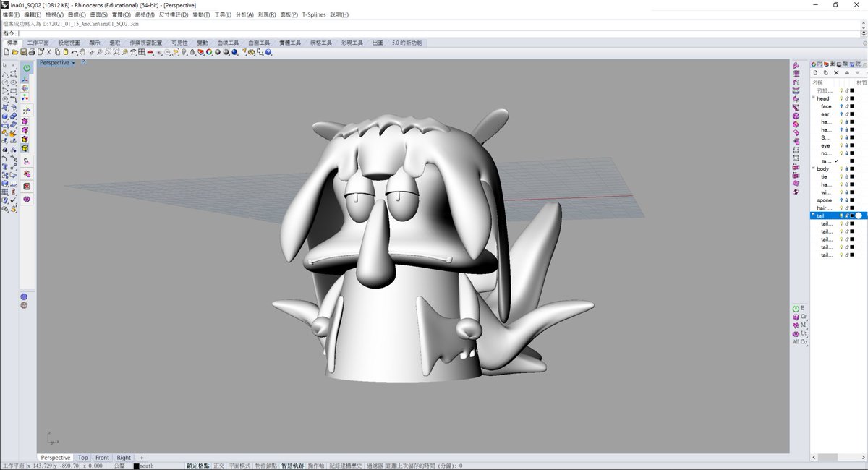Click the white material circle on tail layer
Image resolution: width=868 pixels, height=470 pixels.
[x=859, y=215]
